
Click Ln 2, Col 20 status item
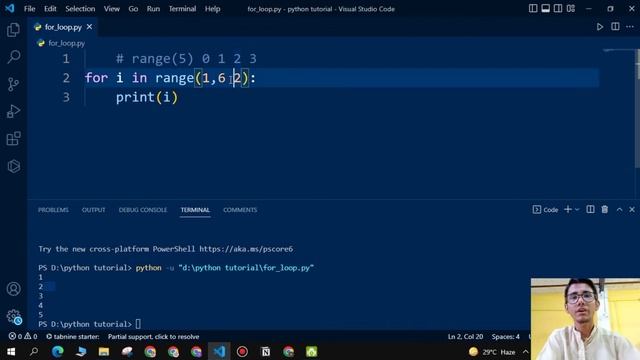465,337
